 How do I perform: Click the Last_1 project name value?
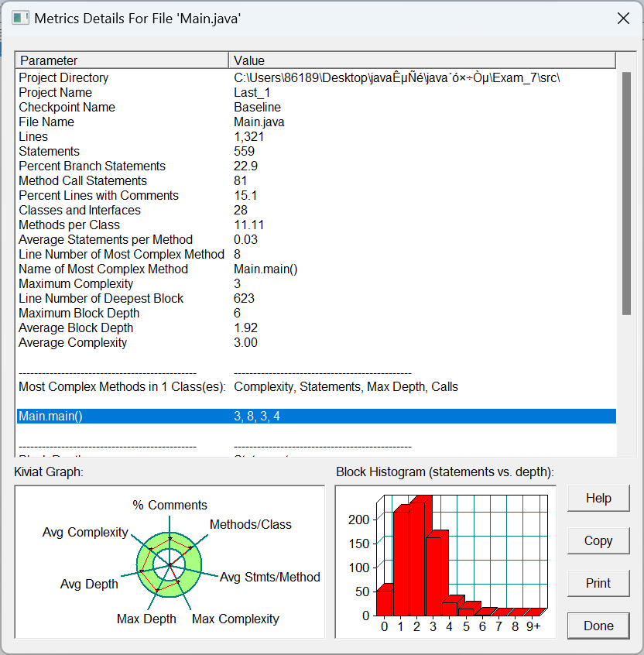point(252,92)
